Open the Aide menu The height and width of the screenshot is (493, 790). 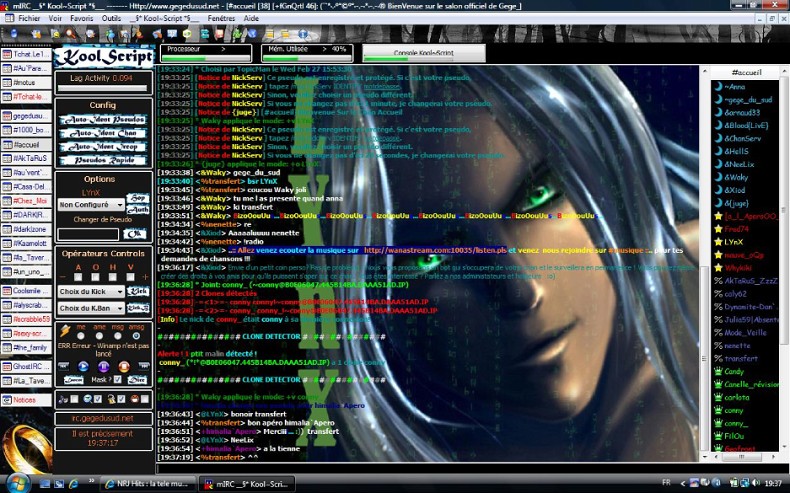click(x=251, y=18)
